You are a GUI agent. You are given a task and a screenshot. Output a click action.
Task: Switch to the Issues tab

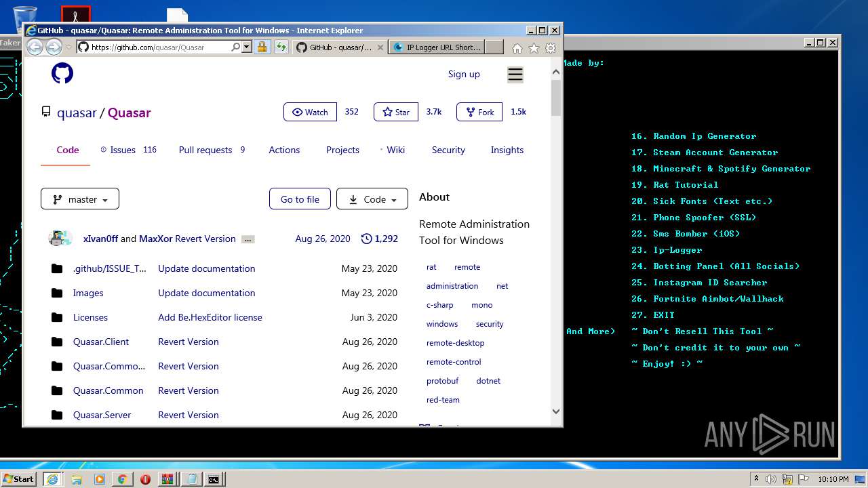(128, 150)
